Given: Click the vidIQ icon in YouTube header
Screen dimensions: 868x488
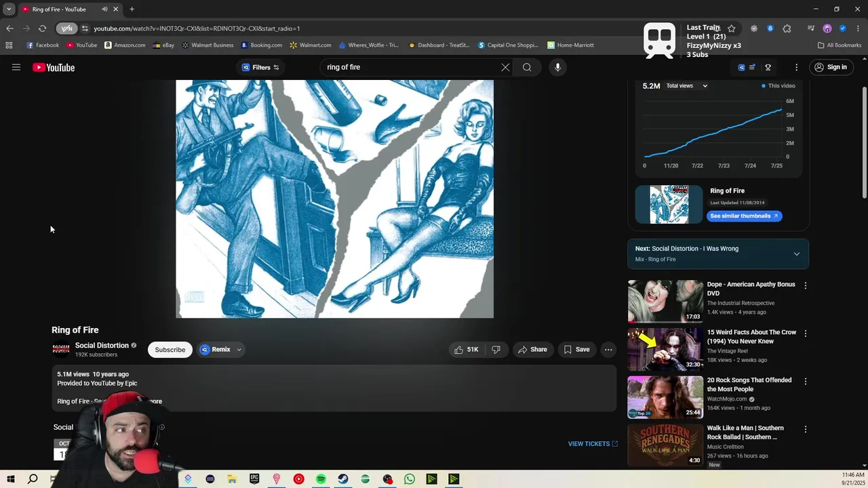Looking at the screenshot, I should (x=741, y=67).
